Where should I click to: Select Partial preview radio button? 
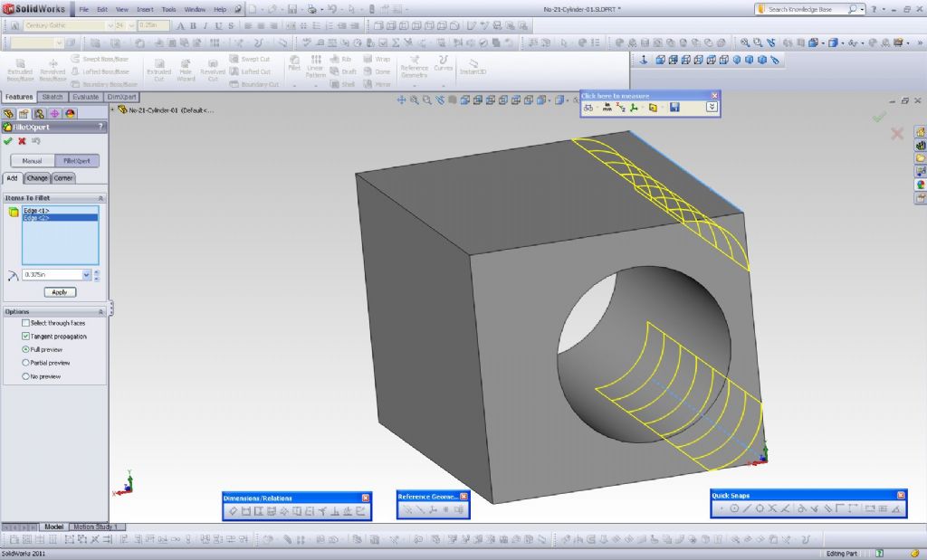[x=25, y=363]
